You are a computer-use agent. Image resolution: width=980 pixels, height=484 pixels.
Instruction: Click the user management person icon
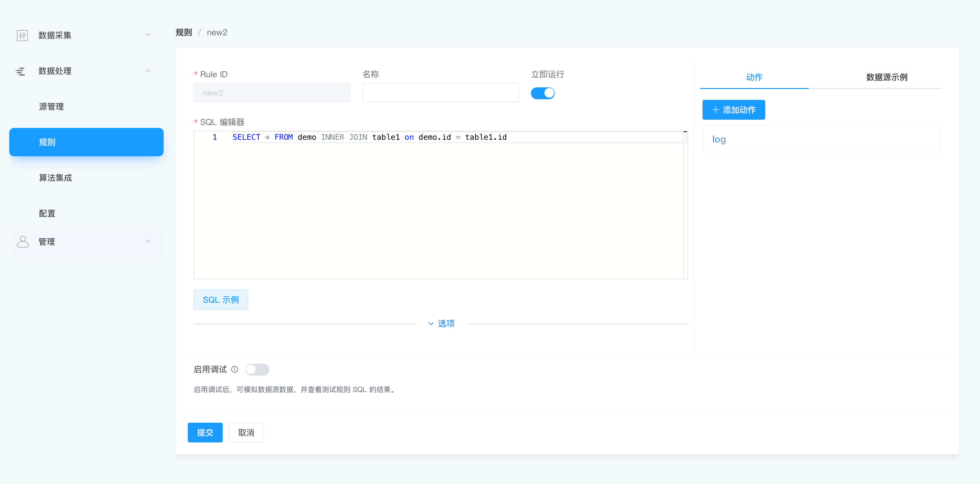pos(23,241)
